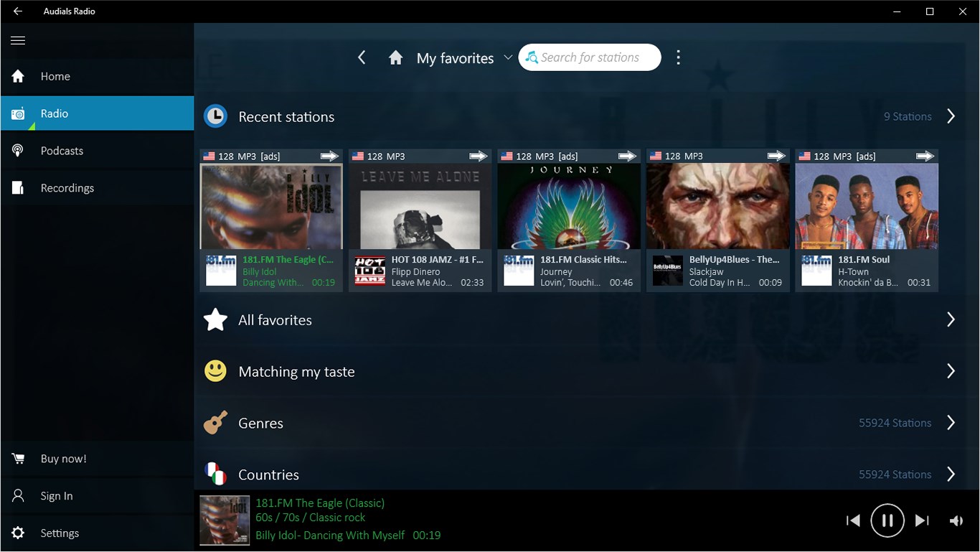Click arrow icon on 181.FM The Eagle card

pyautogui.click(x=329, y=156)
